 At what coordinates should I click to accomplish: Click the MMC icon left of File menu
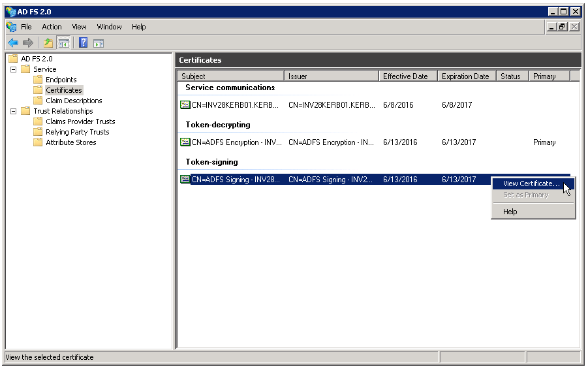point(12,27)
